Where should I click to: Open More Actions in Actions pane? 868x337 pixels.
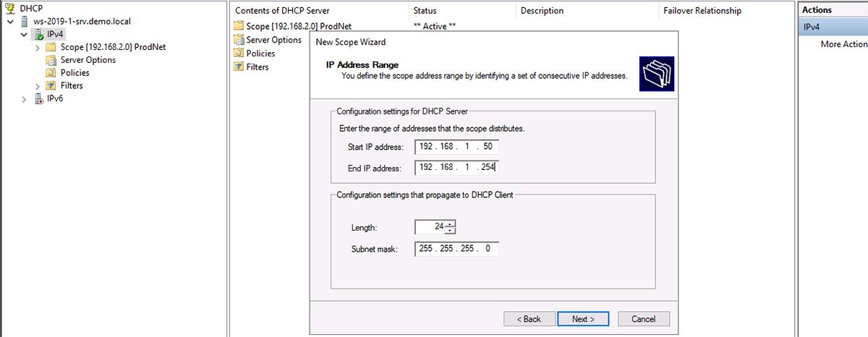843,44
